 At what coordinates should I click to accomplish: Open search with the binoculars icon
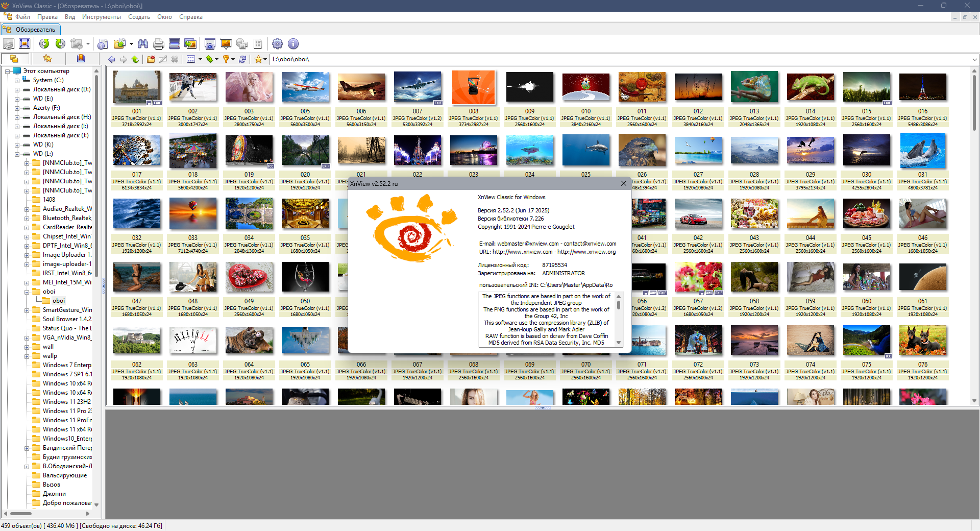pyautogui.click(x=143, y=44)
